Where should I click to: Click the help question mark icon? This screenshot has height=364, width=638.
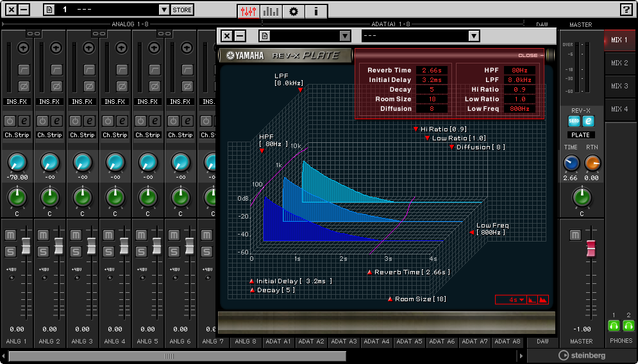(626, 10)
